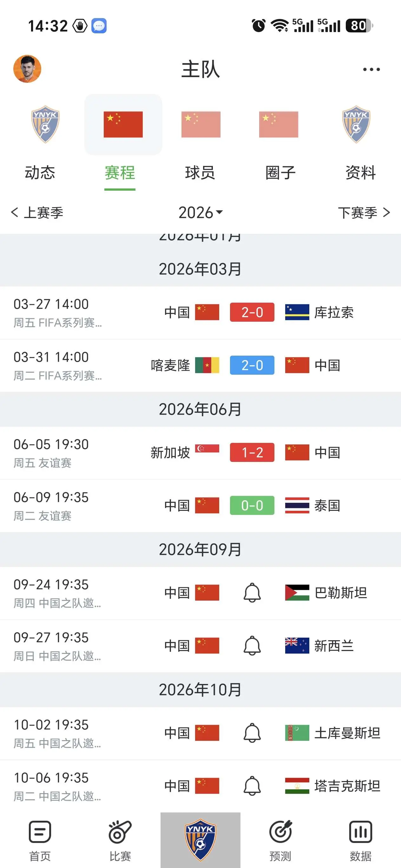The width and height of the screenshot is (401, 868).
Task: Expand the 2026 season year dropdown
Action: click(201, 212)
